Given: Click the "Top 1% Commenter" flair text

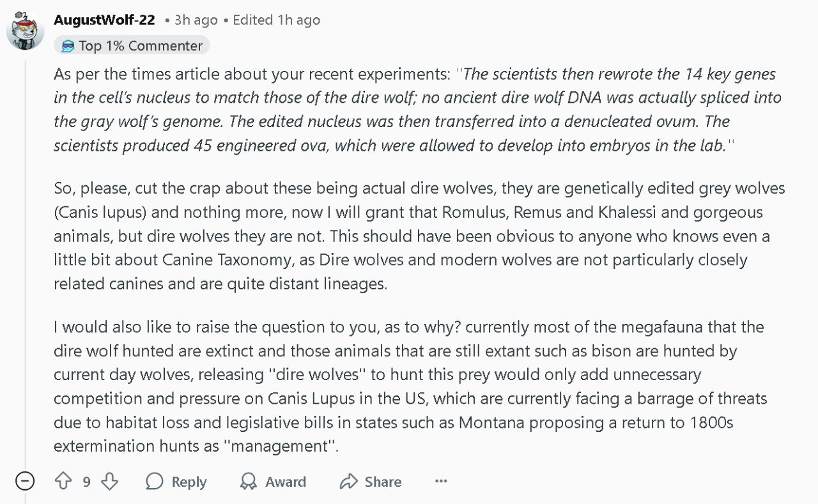Looking at the screenshot, I should point(141,46).
